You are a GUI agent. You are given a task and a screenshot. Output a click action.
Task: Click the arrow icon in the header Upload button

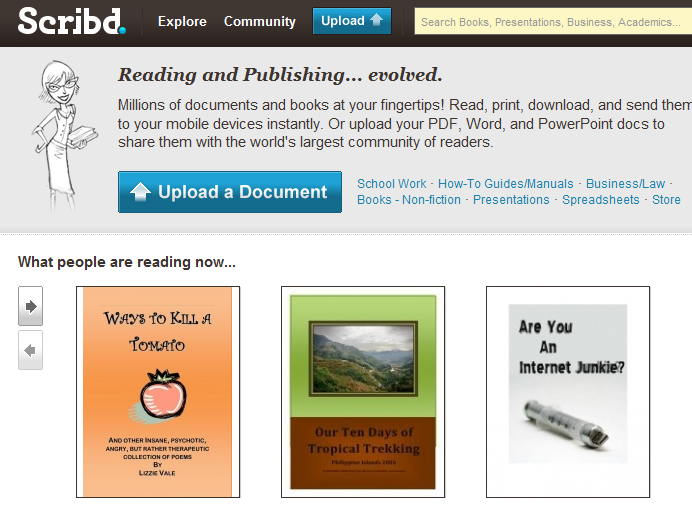click(376, 20)
